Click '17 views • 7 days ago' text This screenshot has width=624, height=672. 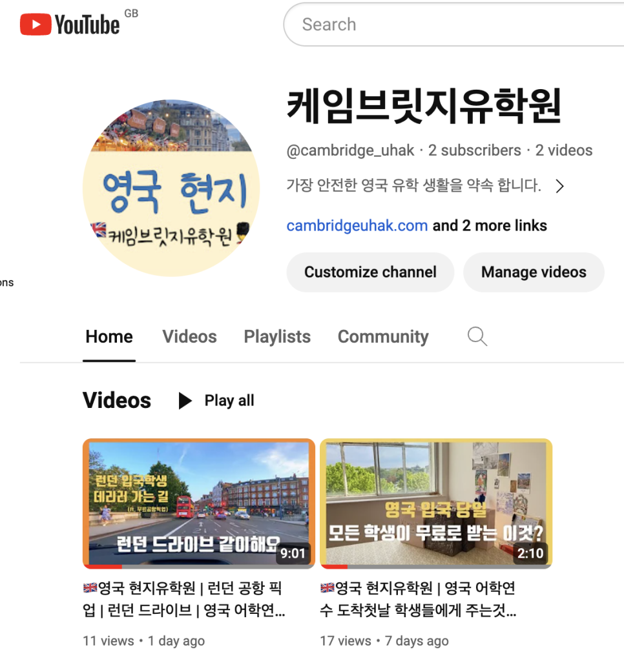coord(384,641)
